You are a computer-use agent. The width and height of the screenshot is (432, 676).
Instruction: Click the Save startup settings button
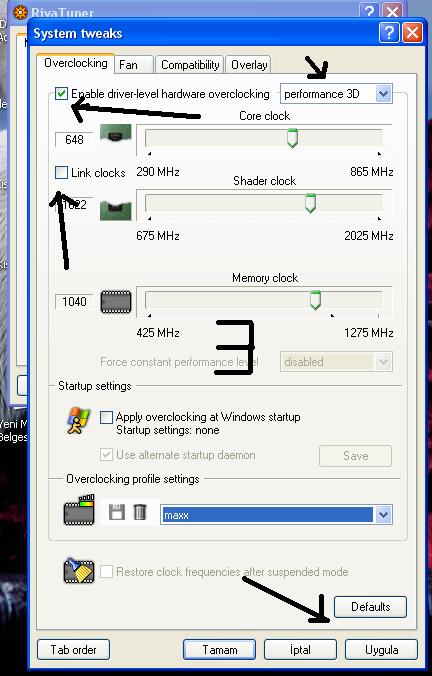355,456
